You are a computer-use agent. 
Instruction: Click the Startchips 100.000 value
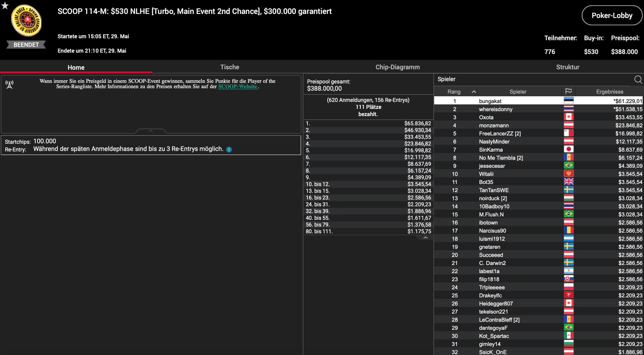coord(45,141)
